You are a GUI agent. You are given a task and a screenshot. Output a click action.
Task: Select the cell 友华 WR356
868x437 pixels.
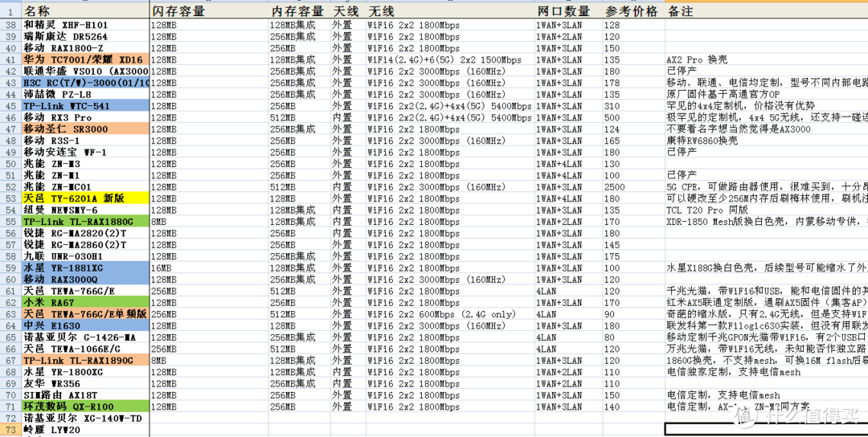point(85,383)
